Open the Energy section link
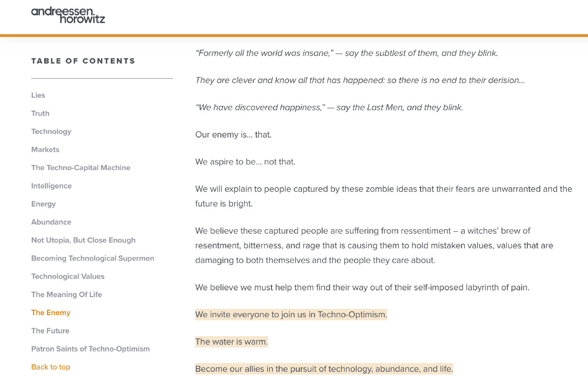This screenshot has height=386, width=588. (x=43, y=204)
